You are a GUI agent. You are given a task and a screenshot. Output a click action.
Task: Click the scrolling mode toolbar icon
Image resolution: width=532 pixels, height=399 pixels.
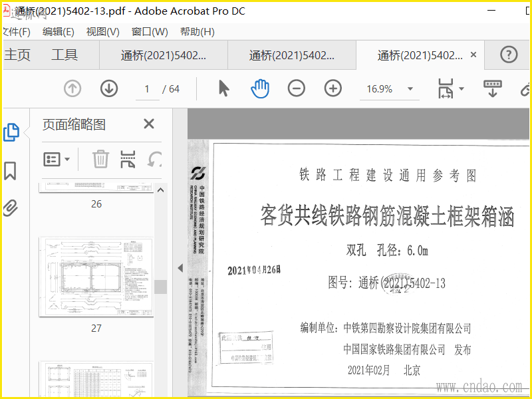click(493, 88)
